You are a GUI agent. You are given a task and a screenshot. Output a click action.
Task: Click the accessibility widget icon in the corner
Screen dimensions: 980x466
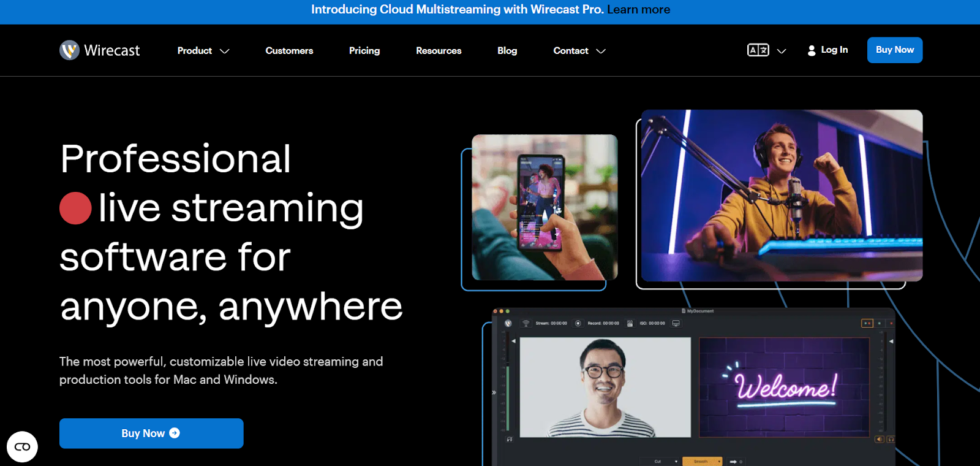pyautogui.click(x=22, y=446)
